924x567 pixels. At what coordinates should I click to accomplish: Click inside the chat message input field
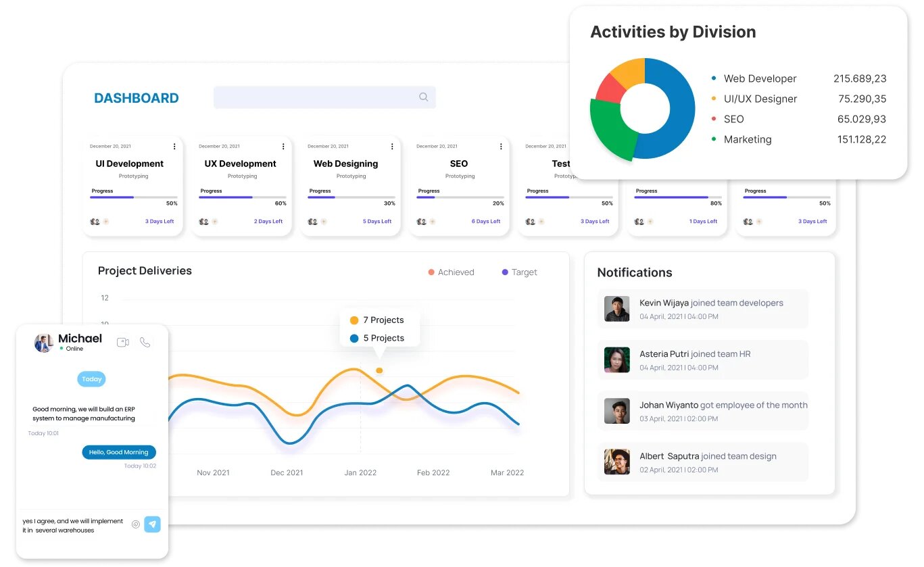[71, 526]
